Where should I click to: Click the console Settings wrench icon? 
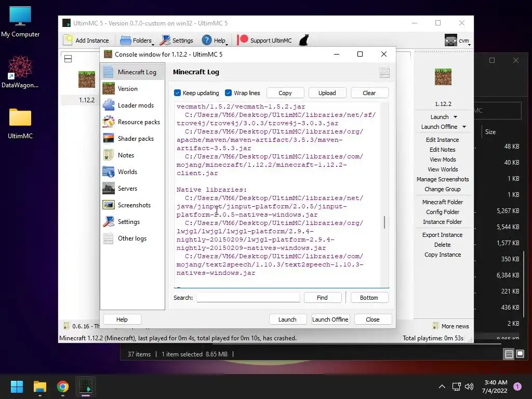[109, 221]
